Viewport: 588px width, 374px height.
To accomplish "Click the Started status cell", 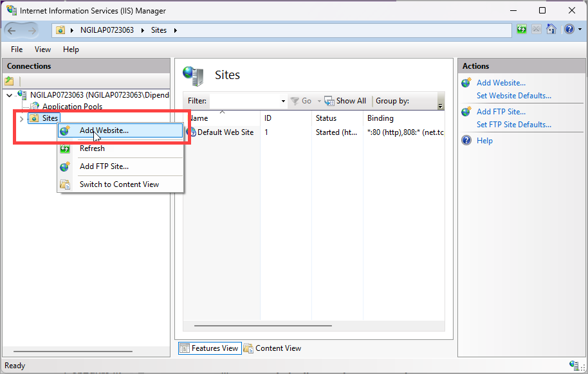I will pos(336,132).
